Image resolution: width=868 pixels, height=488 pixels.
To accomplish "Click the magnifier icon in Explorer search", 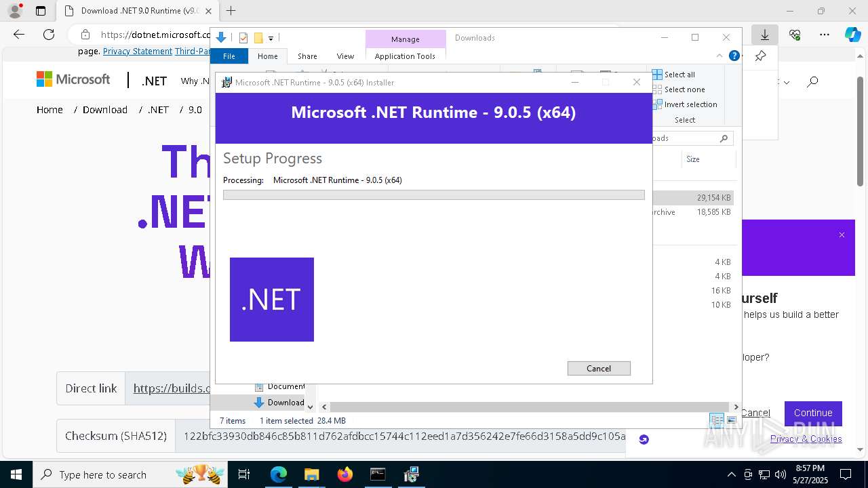I will point(724,138).
